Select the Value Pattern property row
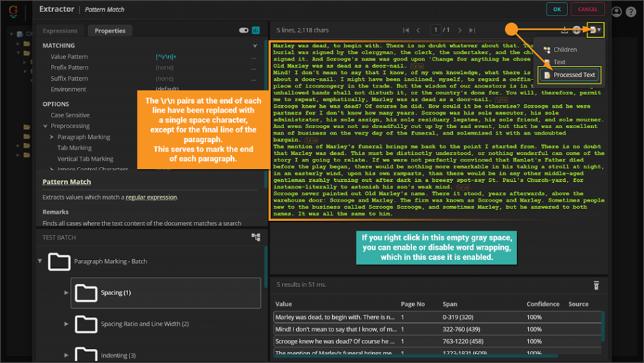The height and width of the screenshot is (363, 644). point(150,57)
